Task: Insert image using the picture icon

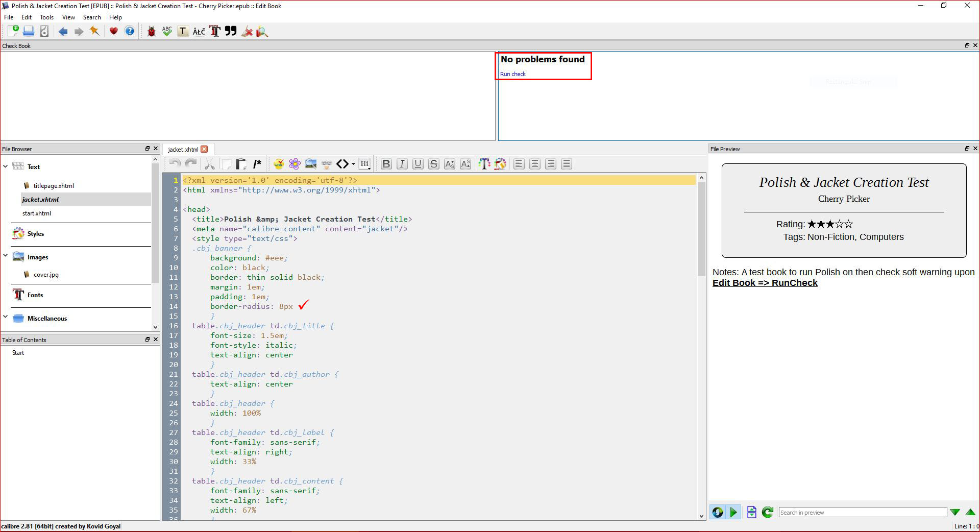Action: [x=310, y=164]
